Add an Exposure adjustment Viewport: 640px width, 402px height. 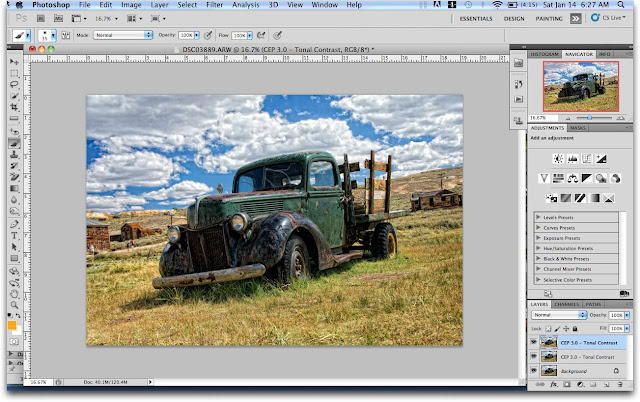(601, 159)
